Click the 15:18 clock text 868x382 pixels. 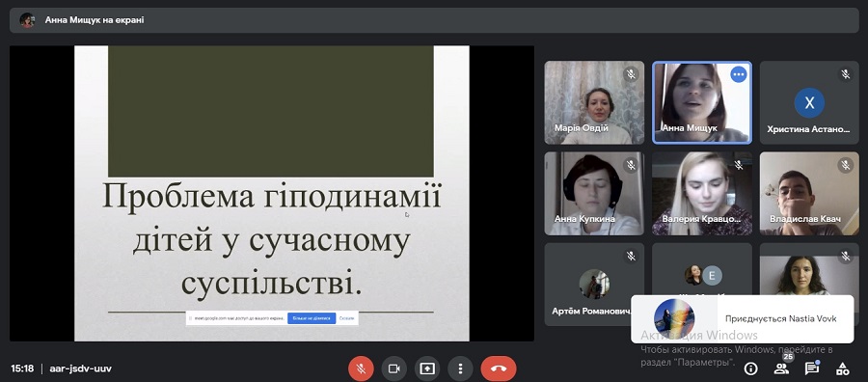22,368
